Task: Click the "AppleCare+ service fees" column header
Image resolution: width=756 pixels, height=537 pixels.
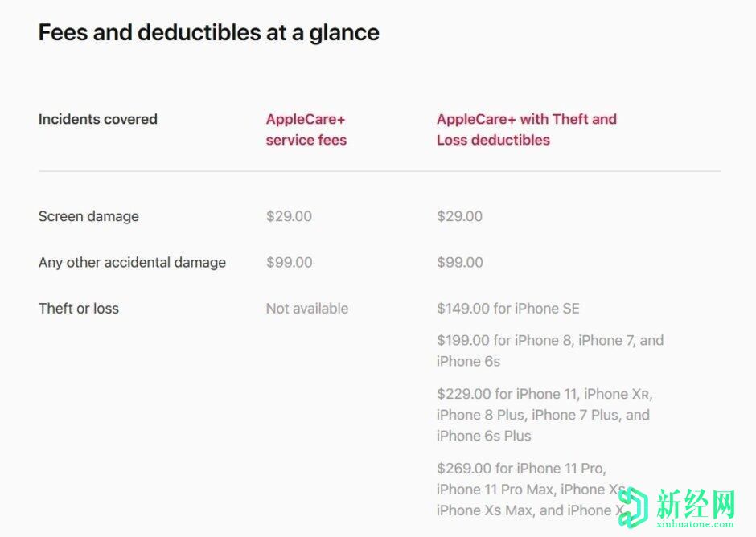Action: 306,129
